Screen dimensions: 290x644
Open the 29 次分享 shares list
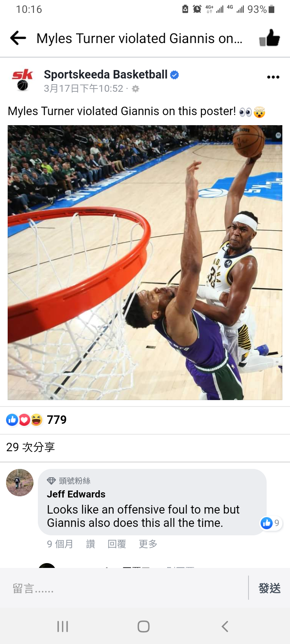[x=31, y=447]
